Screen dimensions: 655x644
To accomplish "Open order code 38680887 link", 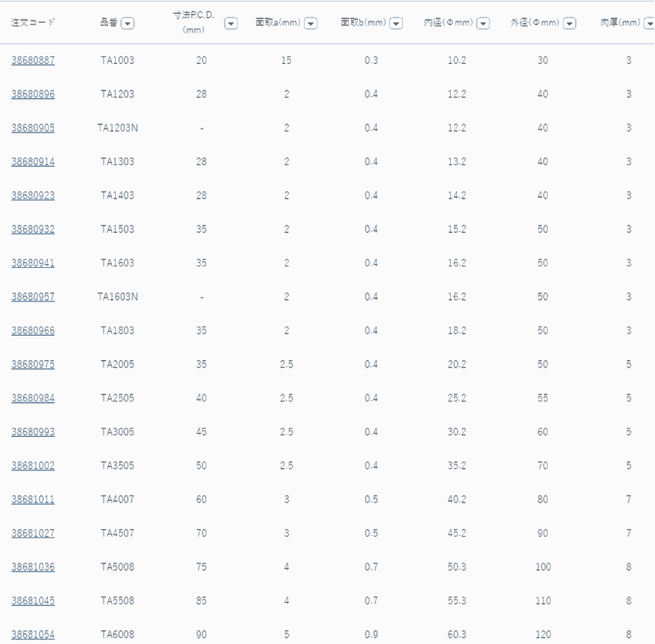I will tap(33, 61).
